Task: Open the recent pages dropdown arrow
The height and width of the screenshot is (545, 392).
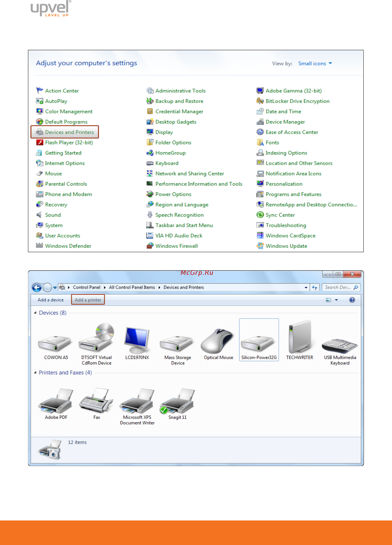Action: [x=55, y=287]
